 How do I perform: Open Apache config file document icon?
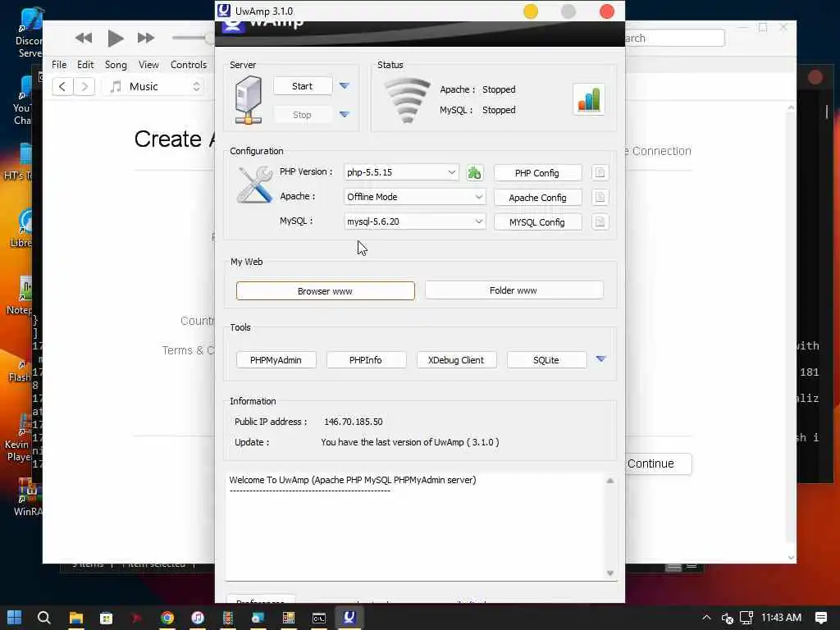tap(600, 197)
